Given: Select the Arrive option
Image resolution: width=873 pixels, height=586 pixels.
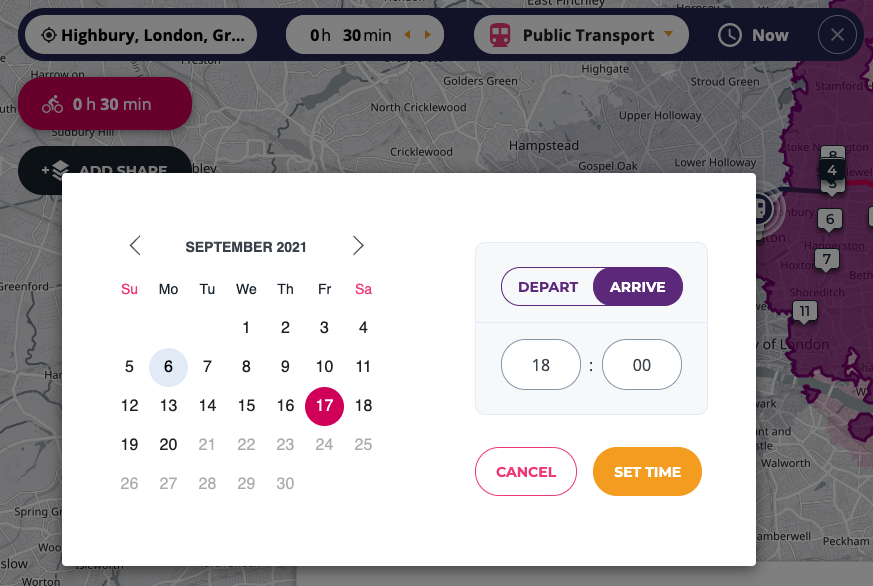Looking at the screenshot, I should point(637,287).
